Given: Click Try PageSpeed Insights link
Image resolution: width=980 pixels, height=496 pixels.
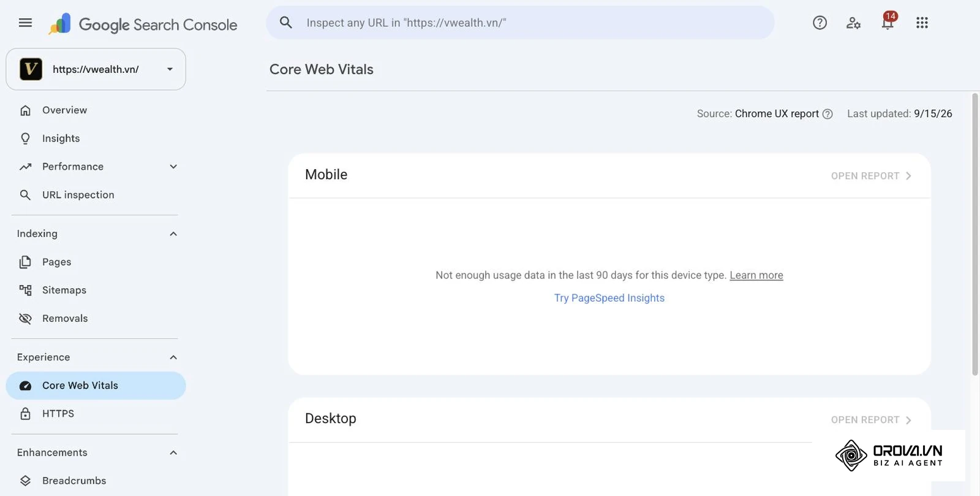Looking at the screenshot, I should pos(609,298).
